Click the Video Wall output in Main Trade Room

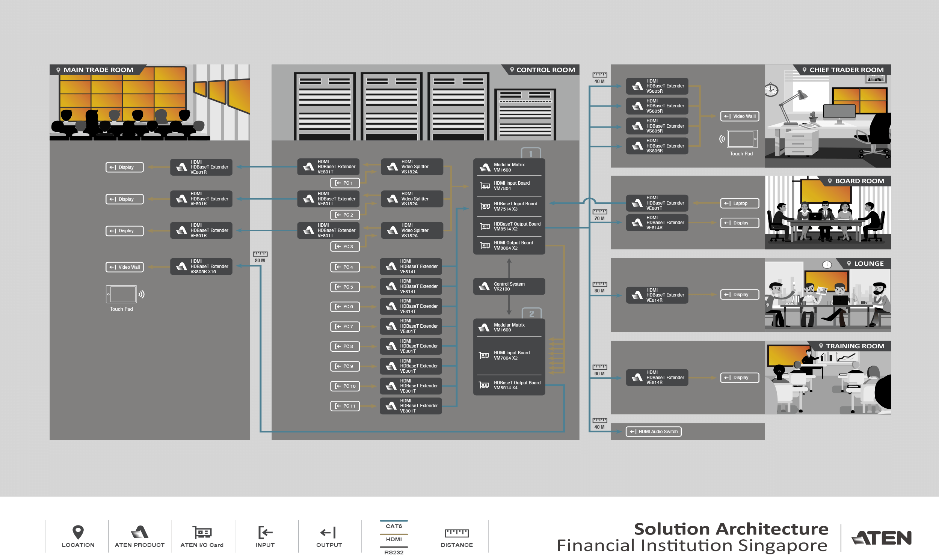pyautogui.click(x=124, y=267)
